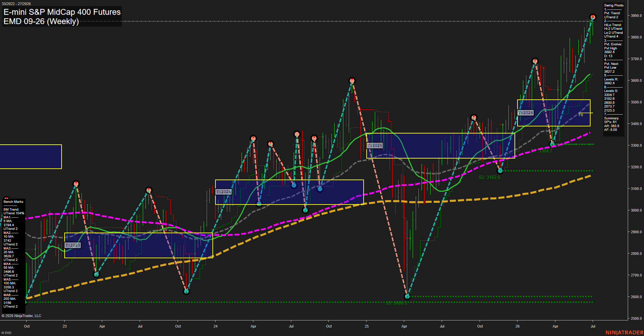This screenshot has height=336, width=644.
Task: Click the 200 MA: label
Action: 9,299
